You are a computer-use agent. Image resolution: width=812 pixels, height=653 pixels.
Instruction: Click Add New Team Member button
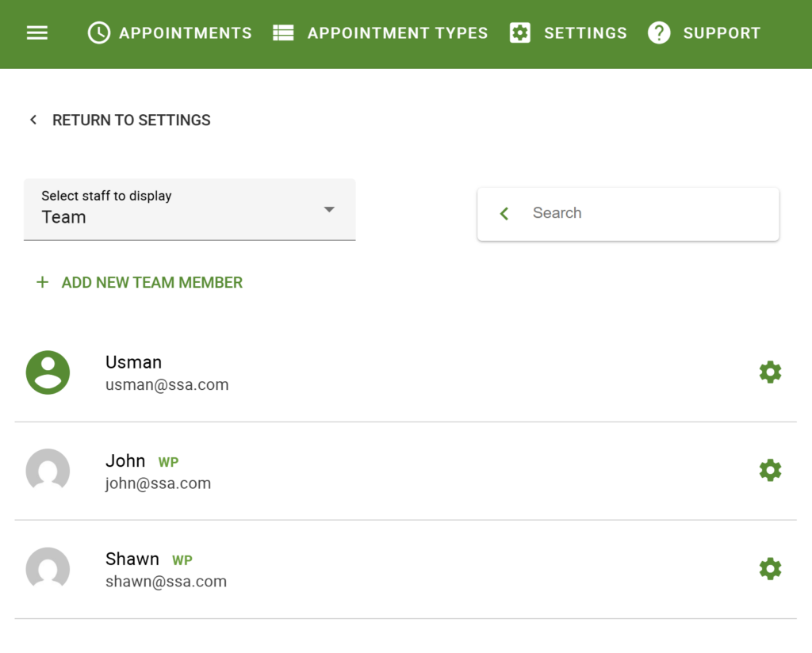140,283
